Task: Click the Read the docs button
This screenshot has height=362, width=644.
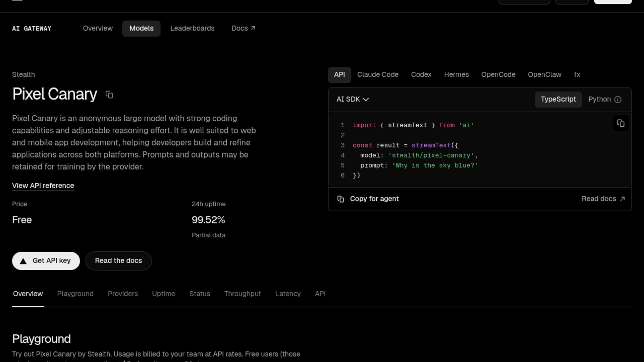Action: [118, 261]
